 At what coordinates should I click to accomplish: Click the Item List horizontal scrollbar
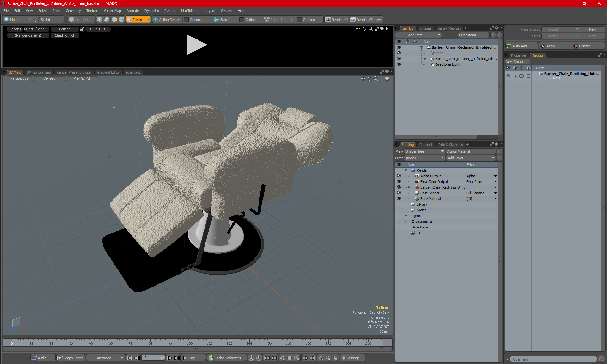436,137
